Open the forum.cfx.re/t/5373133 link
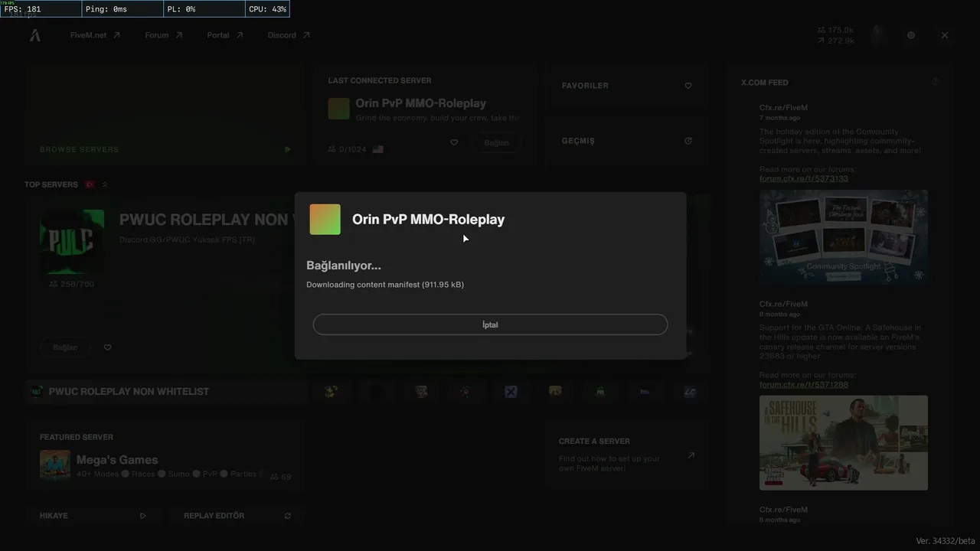 [804, 178]
